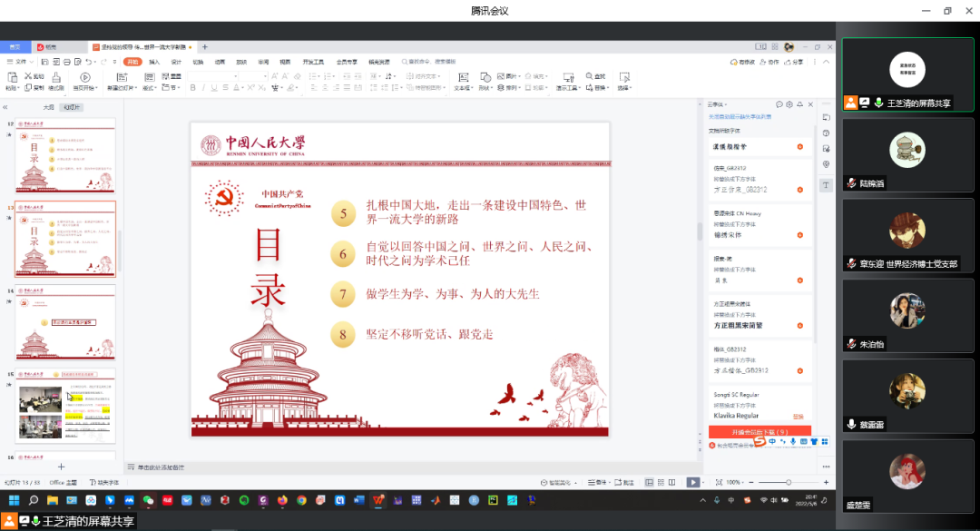
Task: Open the 插入 (Insert) ribbon tab
Action: pyautogui.click(x=154, y=62)
